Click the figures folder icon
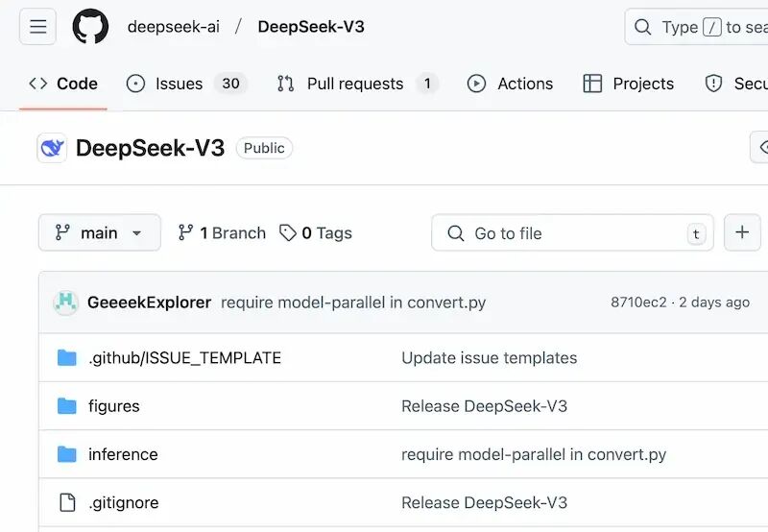768x532 pixels. pos(67,406)
